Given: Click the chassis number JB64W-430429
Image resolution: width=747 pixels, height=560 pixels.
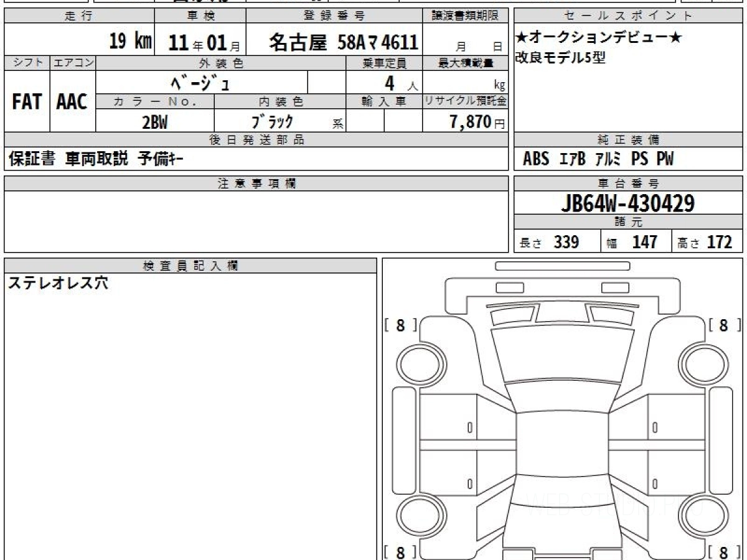Looking at the screenshot, I should [x=627, y=203].
